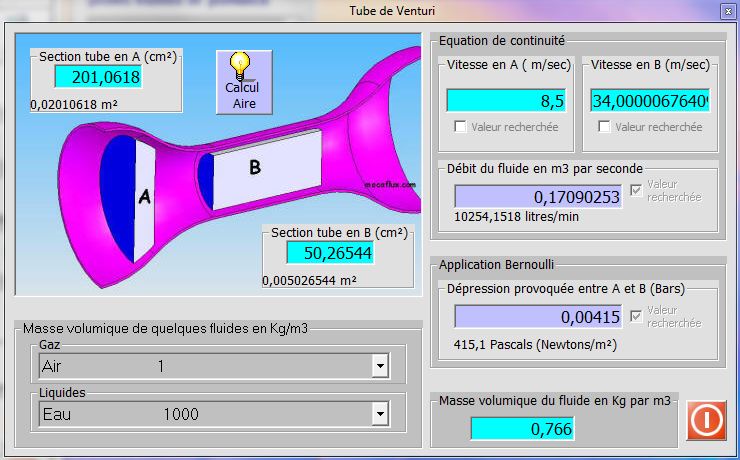Click the Masse volumique de quelques fluides label
The width and height of the screenshot is (740, 460).
(165, 328)
